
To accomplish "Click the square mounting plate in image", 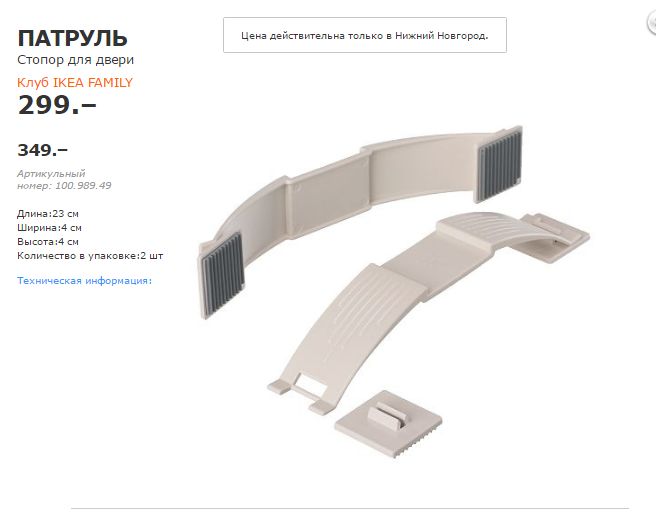I will pos(388,424).
